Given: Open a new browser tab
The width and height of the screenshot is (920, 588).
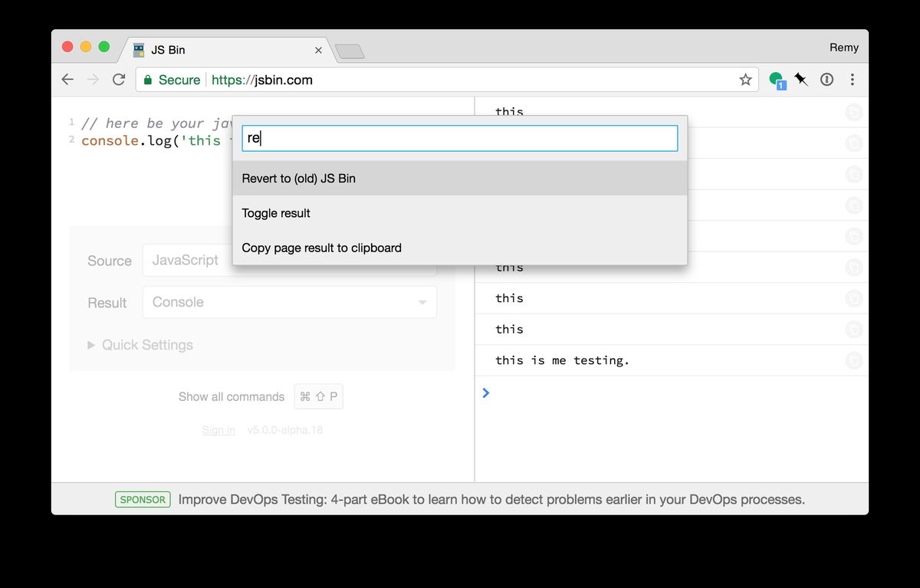Looking at the screenshot, I should pyautogui.click(x=350, y=51).
